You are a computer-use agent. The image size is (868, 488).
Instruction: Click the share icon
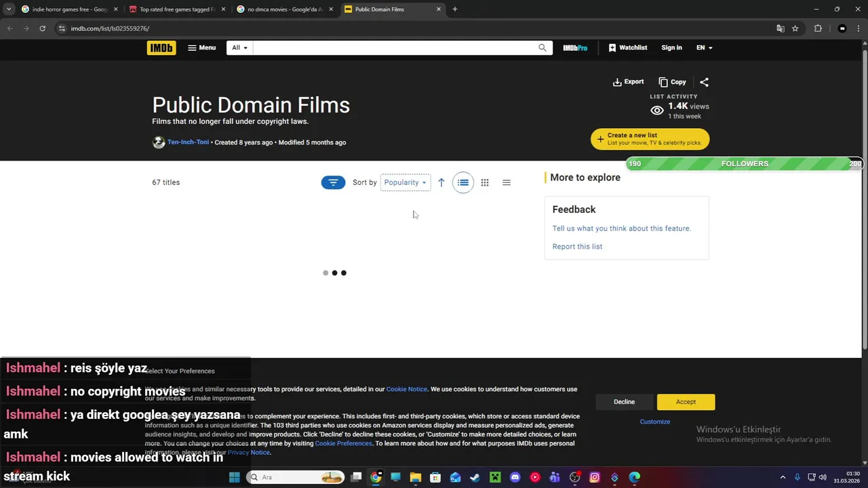[x=704, y=82]
